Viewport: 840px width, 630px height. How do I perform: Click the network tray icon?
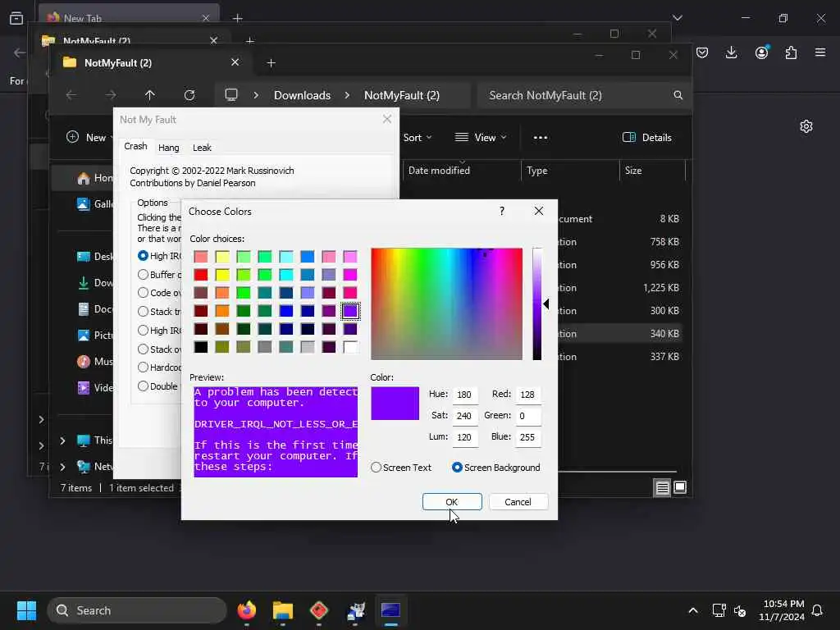[x=719, y=610]
